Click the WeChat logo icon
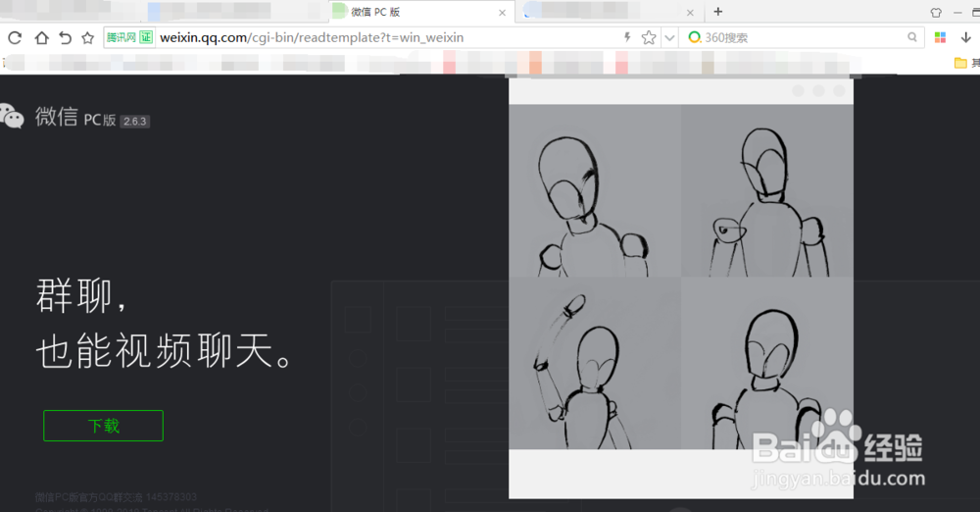 (x=11, y=116)
